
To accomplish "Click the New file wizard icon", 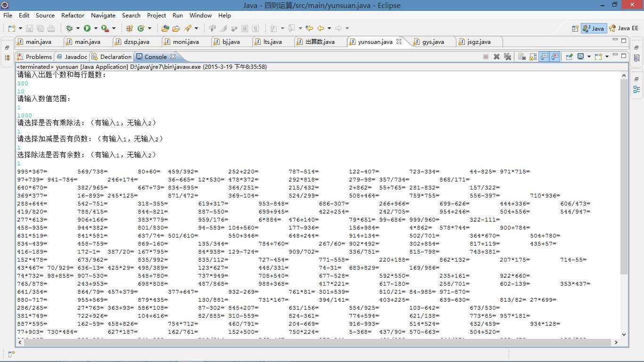I will [11, 28].
